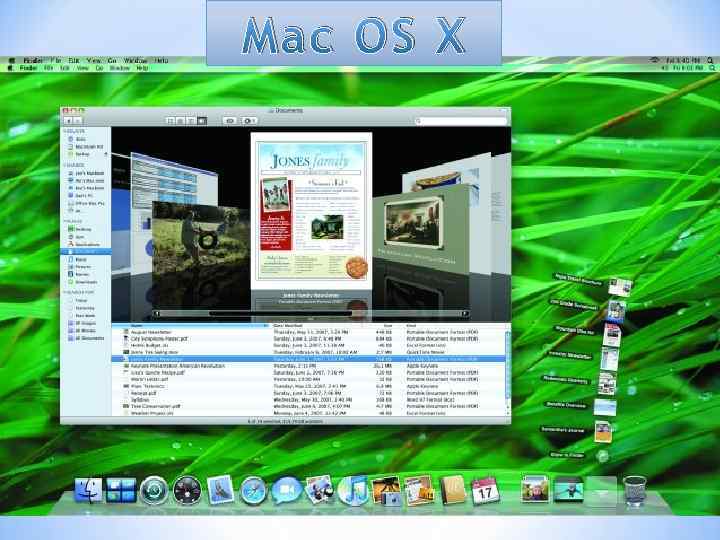Select the Receipt.pdf file row
Image resolution: width=720 pixels, height=540 pixels.
(309, 393)
